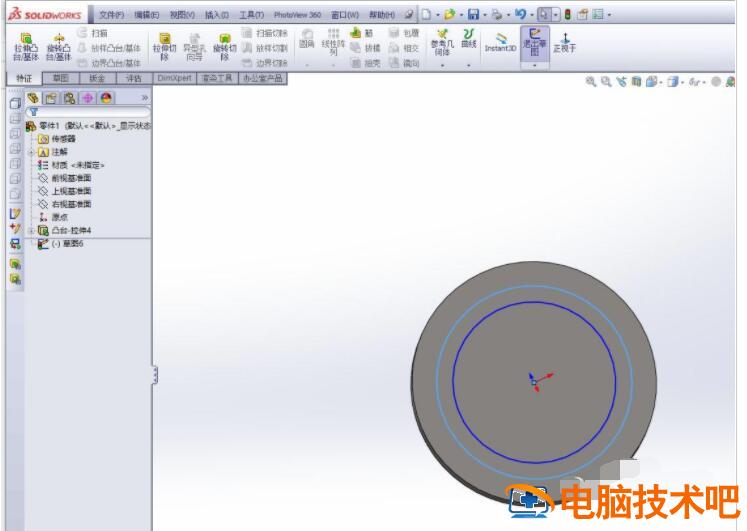Select the 镜向 mirror tool
The height and width of the screenshot is (531, 747).
point(404,63)
